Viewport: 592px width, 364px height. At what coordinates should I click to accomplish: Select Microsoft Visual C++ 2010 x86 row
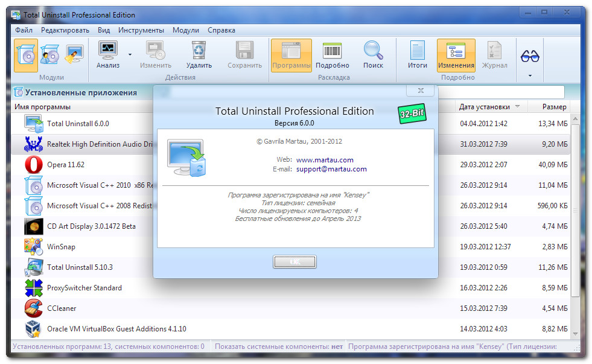(290, 185)
